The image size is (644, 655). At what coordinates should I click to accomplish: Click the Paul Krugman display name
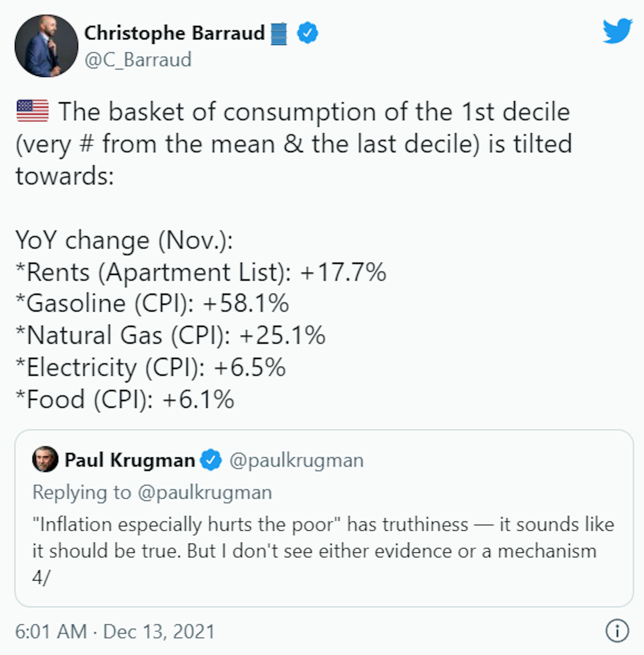coord(129,460)
